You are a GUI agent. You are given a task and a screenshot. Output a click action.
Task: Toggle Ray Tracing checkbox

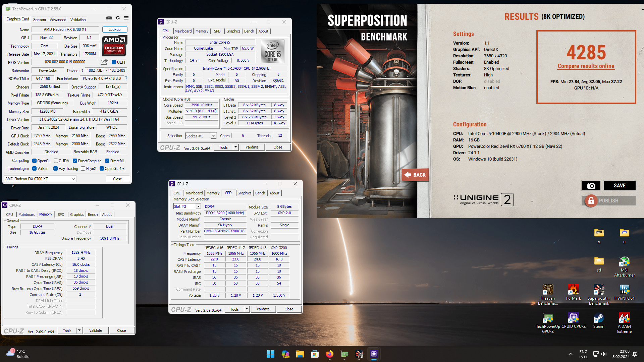[x=56, y=169]
